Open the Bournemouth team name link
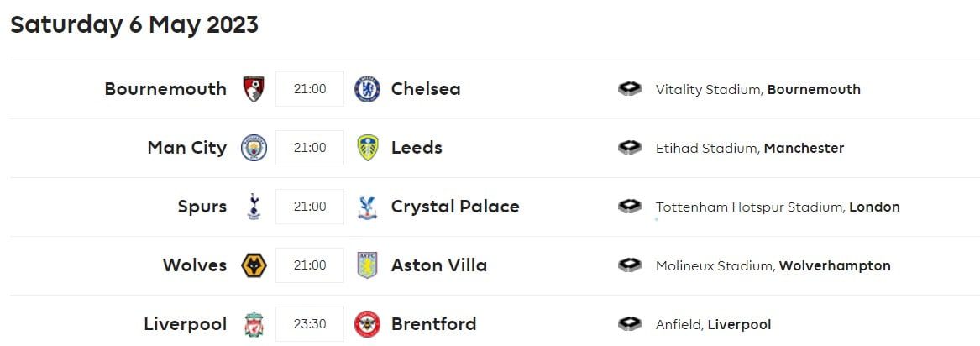The height and width of the screenshot is (346, 980). point(165,89)
